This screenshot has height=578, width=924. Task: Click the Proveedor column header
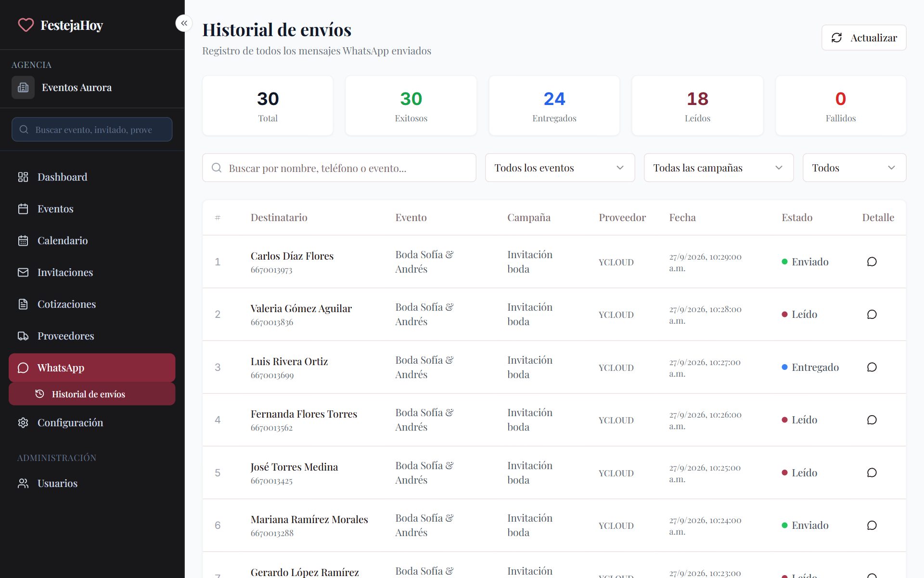(622, 218)
